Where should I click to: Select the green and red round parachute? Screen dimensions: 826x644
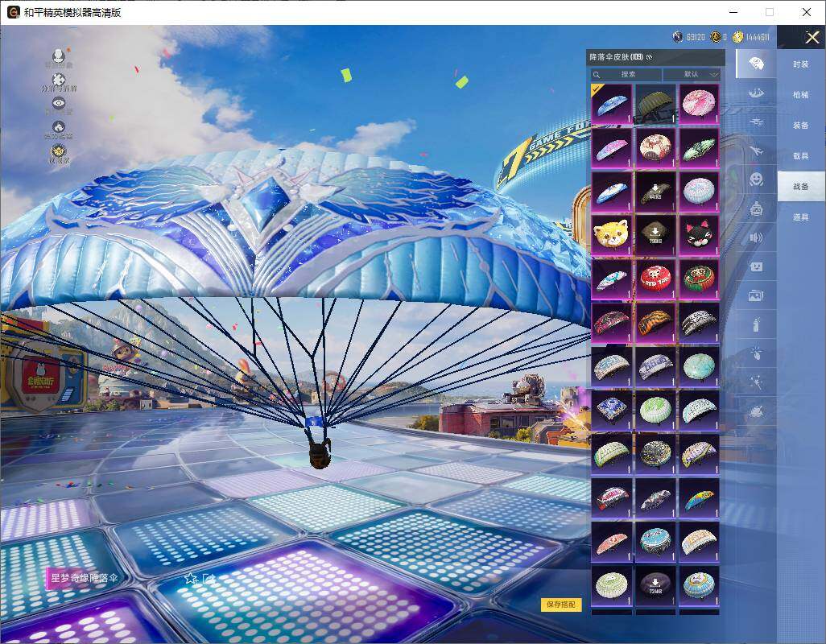click(699, 279)
